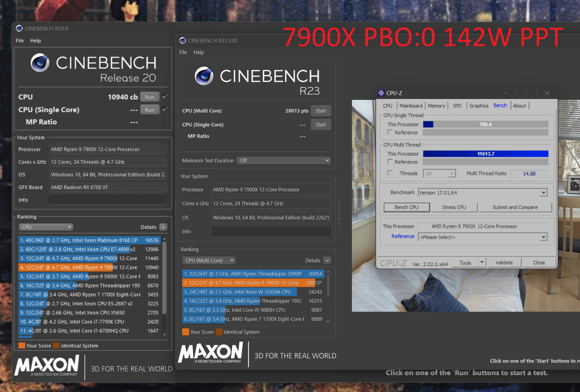580x392 pixels.
Task: Expand the Details dropdown in R23 Ranking
Action: (327, 260)
